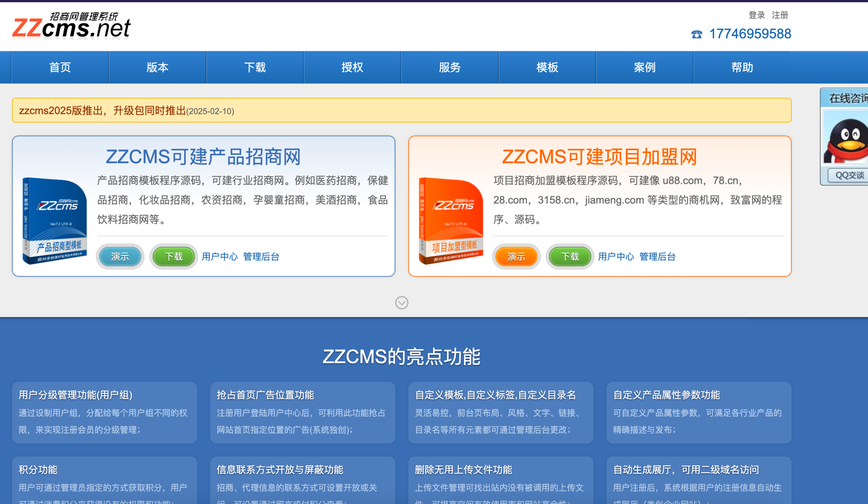This screenshot has width=868, height=504.
Task: Click the green 下载 button on 产品招商网 card
Action: tap(173, 257)
